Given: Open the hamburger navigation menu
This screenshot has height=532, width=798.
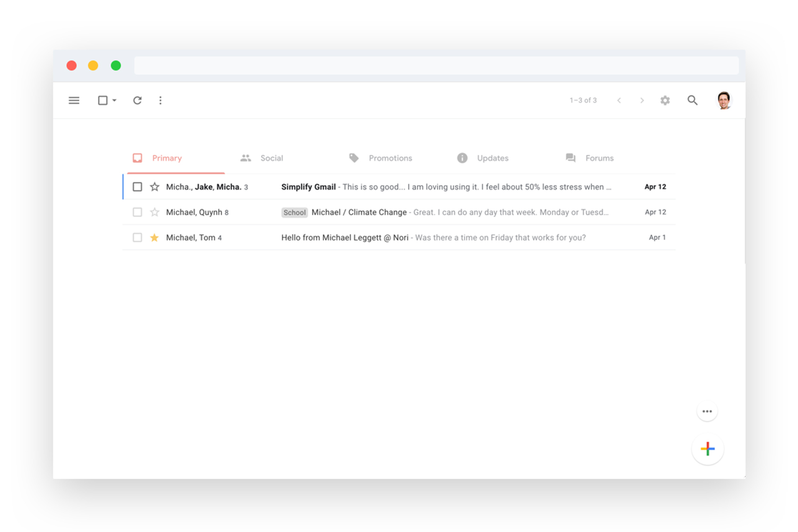Looking at the screenshot, I should 74,100.
